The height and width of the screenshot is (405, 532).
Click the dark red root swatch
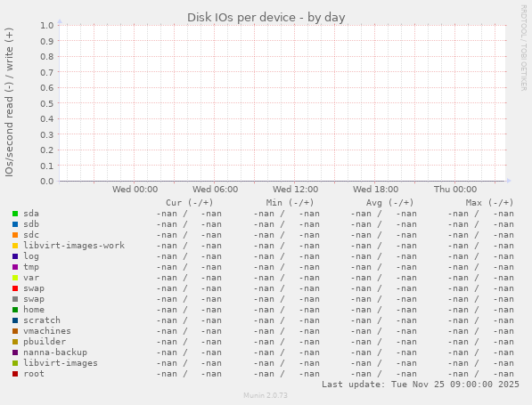coord(15,374)
